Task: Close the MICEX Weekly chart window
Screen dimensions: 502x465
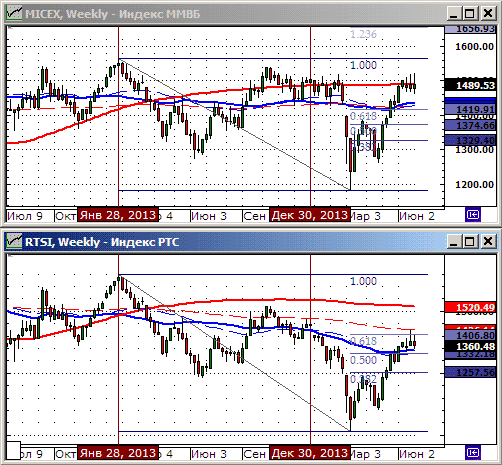Action: (x=488, y=14)
